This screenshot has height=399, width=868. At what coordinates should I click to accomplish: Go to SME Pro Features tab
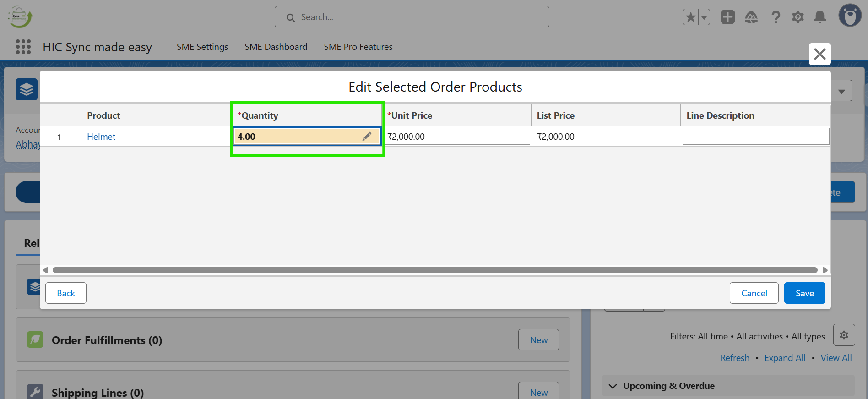click(x=358, y=47)
